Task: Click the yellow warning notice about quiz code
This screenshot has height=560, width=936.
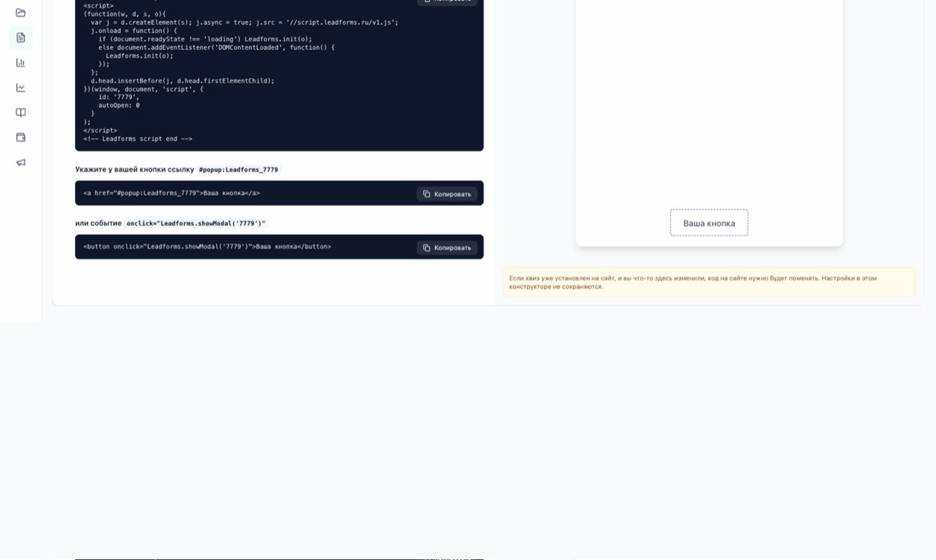Action: point(709,282)
